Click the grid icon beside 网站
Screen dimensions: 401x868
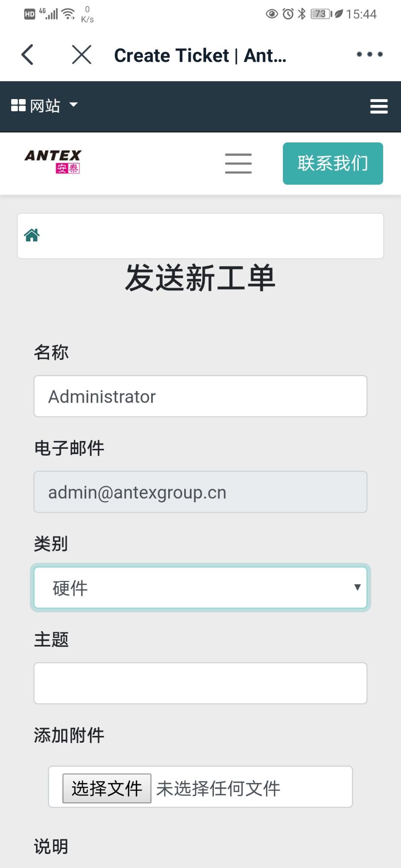[18, 105]
